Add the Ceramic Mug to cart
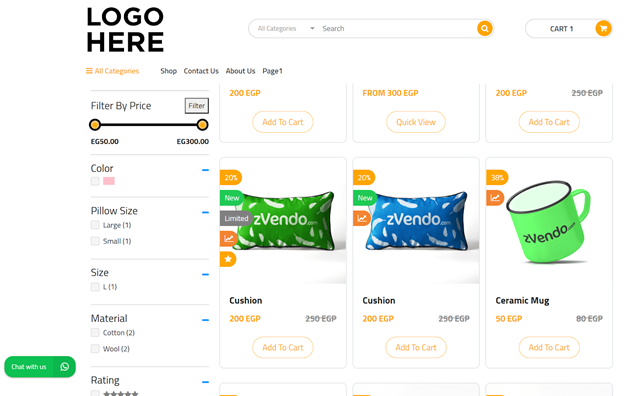Image resolution: width=624 pixels, height=396 pixels. coord(549,347)
